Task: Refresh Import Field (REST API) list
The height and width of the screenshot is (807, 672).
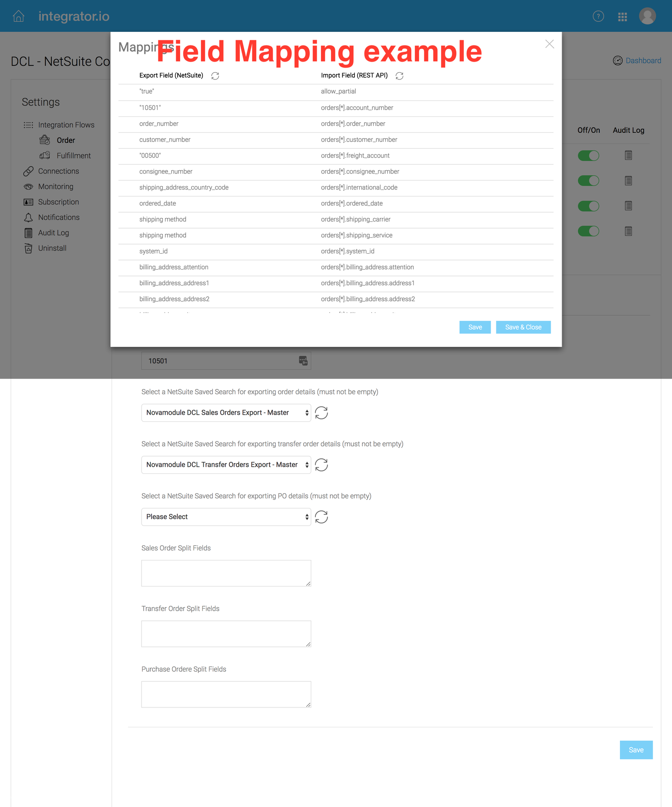Action: click(x=399, y=76)
